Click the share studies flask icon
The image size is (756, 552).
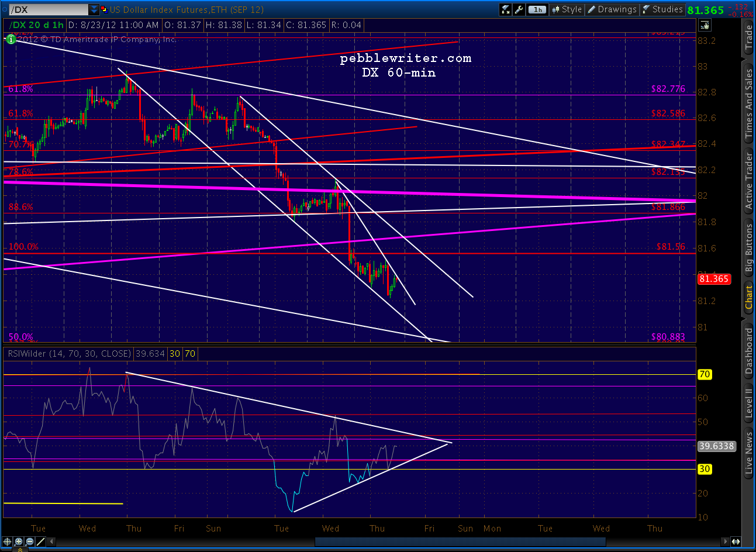coord(505,9)
